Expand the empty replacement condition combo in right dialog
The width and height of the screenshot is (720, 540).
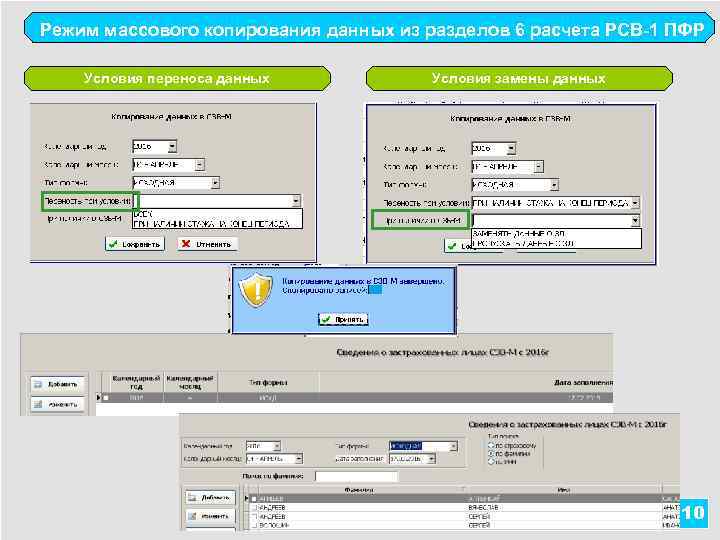[x=635, y=221]
